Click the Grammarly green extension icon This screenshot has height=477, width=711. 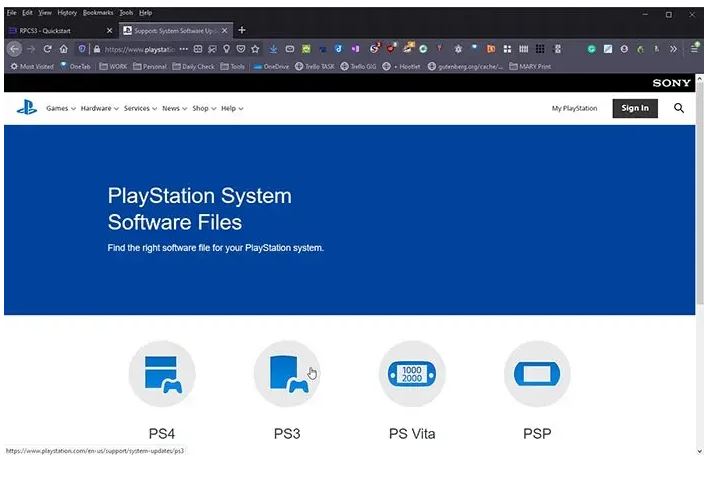coord(591,49)
